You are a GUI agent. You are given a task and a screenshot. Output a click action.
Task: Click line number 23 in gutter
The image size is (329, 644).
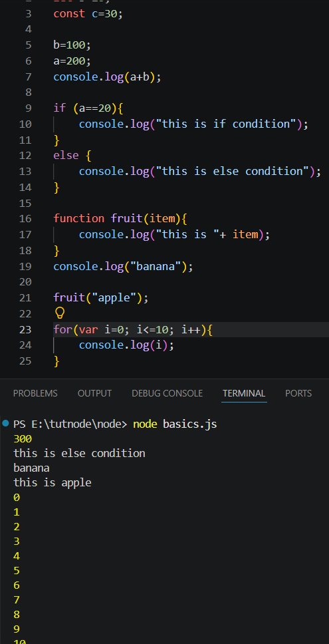tap(25, 329)
